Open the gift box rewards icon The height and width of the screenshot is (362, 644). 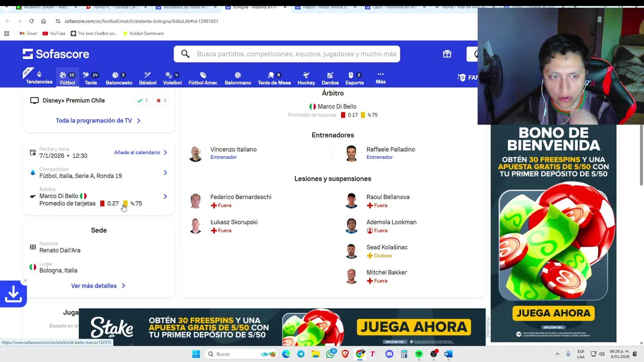click(x=447, y=54)
